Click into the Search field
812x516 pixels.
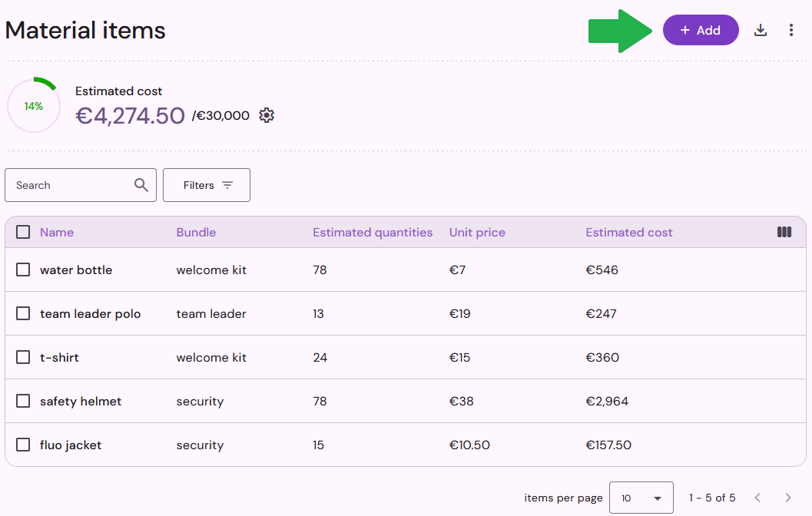80,185
